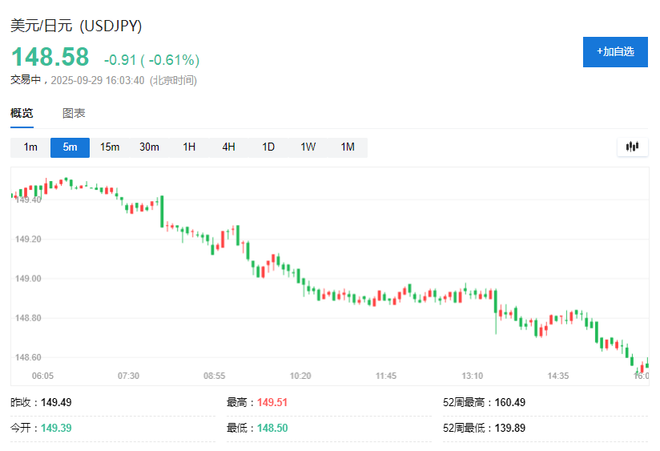Select the 1m timeframe
This screenshot has height=451, width=660.
[x=31, y=147]
